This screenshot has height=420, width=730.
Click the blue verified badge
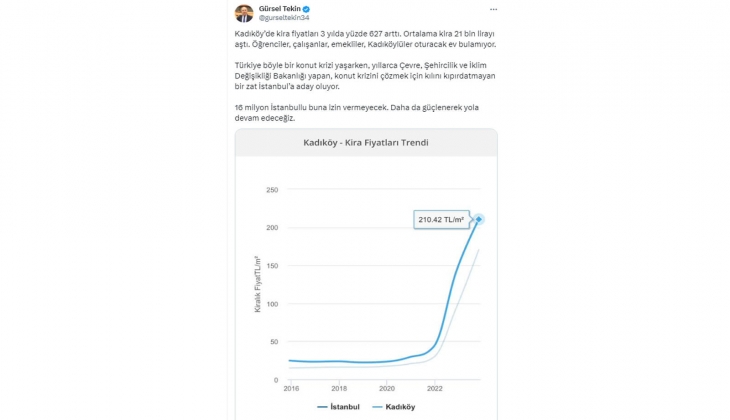click(305, 8)
